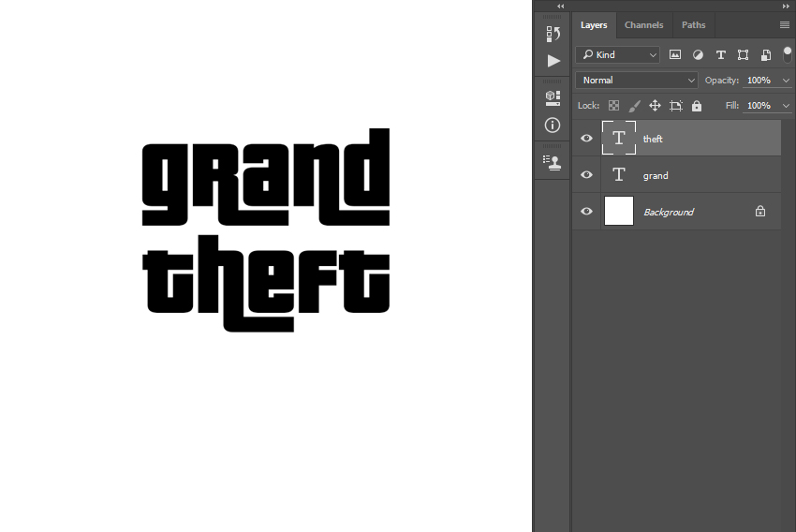Collapse the icon panel double arrows
796x532 pixels.
click(560, 7)
